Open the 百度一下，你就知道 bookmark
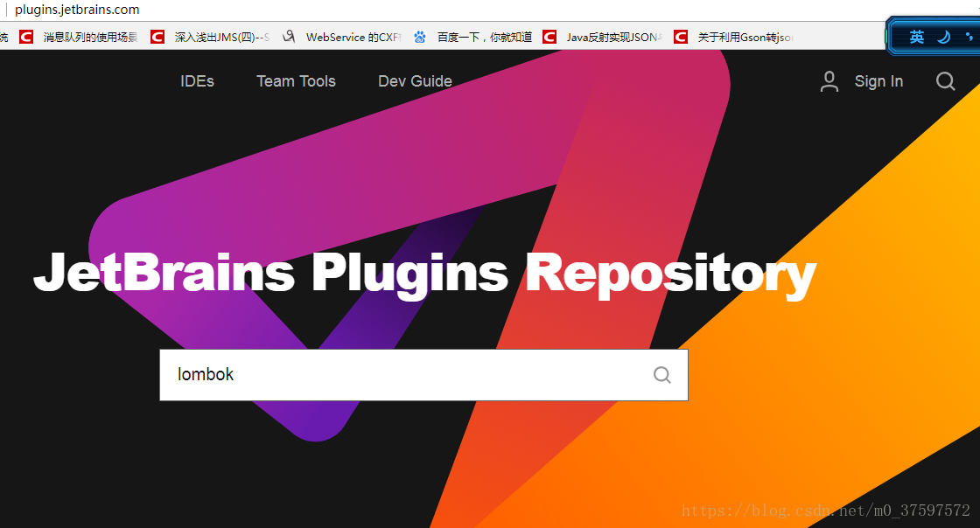Image resolution: width=980 pixels, height=528 pixels. tap(485, 37)
